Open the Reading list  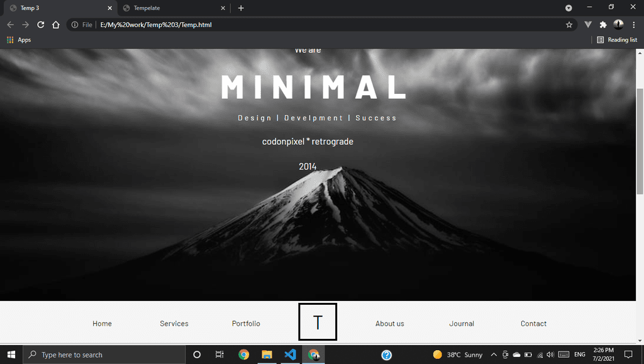617,40
